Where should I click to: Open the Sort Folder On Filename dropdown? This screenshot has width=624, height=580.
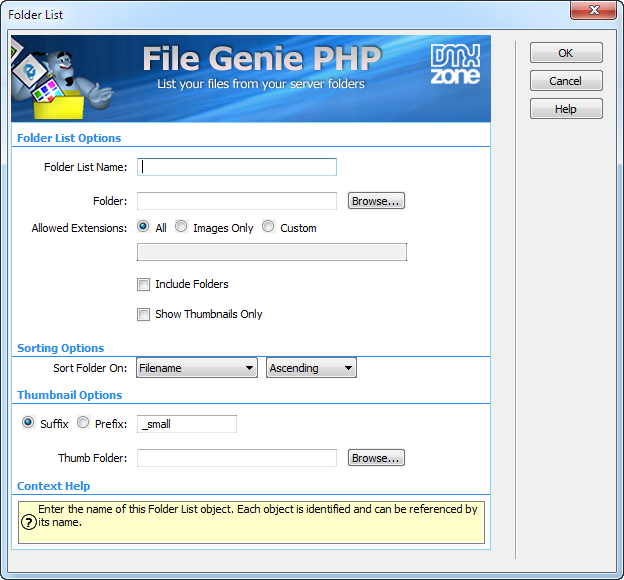coord(197,368)
